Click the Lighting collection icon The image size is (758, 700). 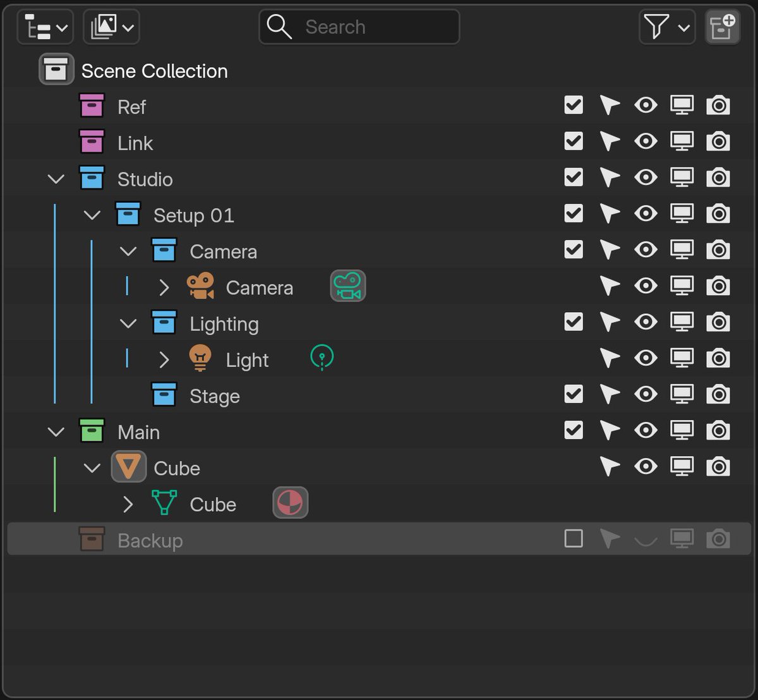pos(164,322)
